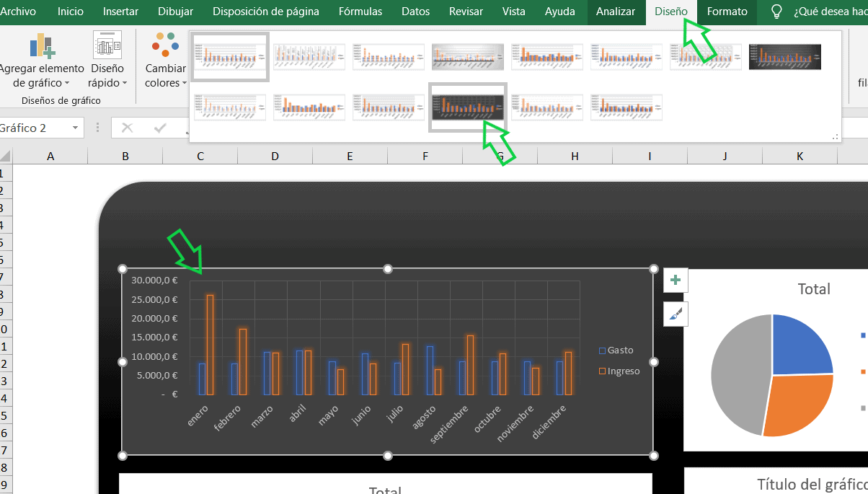Click the green plus Chart Elements button
The image size is (868, 494).
[676, 280]
